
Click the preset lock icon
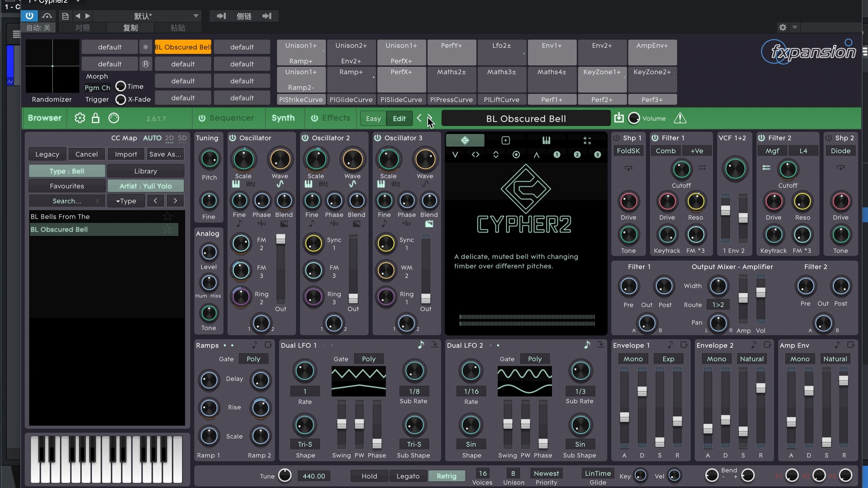pos(95,118)
